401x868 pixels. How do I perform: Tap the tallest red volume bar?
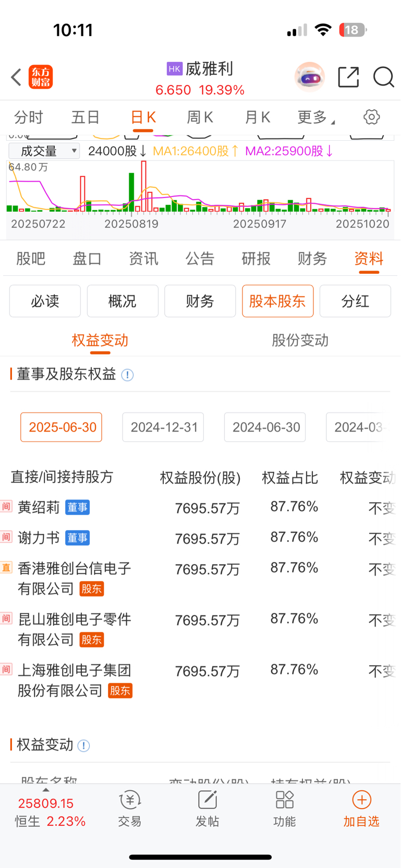[x=144, y=186]
